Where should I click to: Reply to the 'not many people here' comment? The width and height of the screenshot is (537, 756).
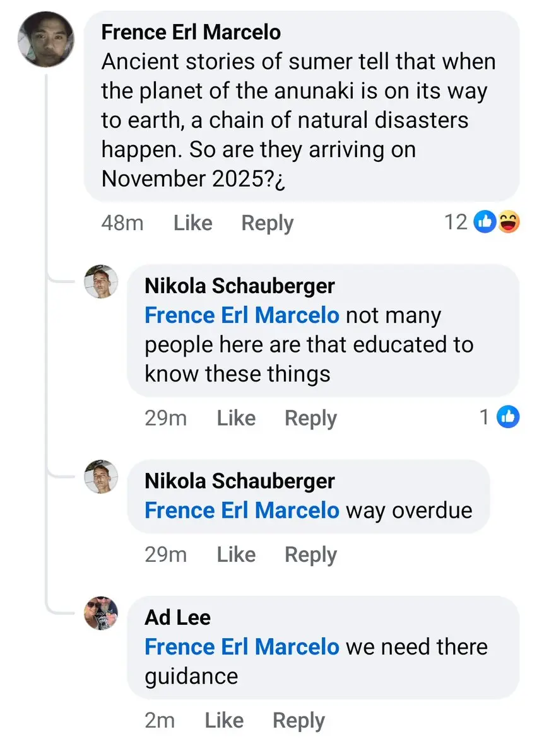(310, 419)
